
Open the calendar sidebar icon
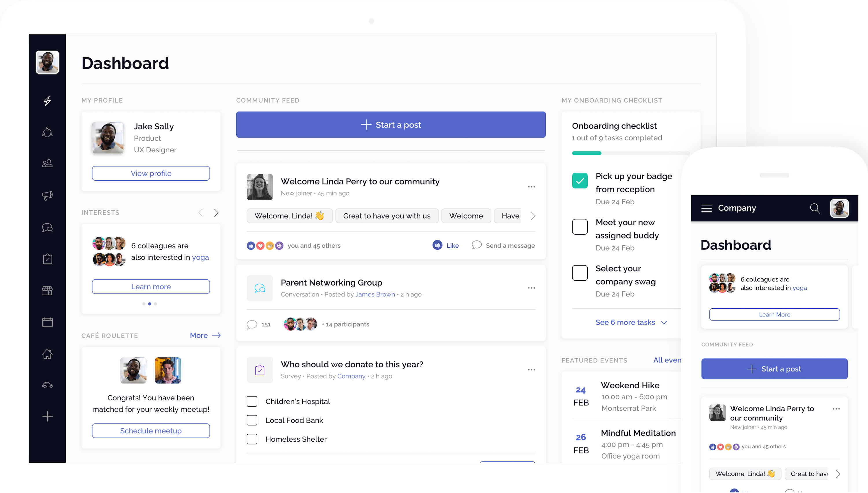coord(47,322)
